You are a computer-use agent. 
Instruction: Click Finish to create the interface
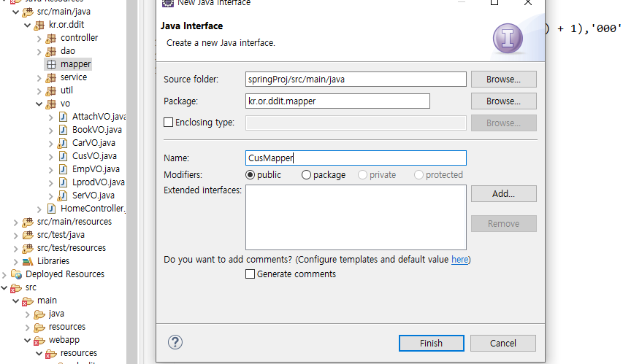click(431, 343)
